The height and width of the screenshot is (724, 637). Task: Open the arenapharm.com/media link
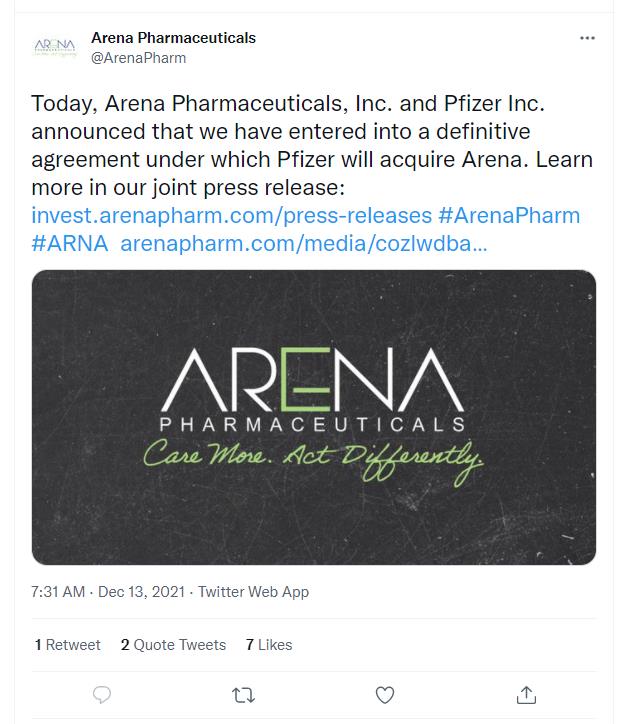pyautogui.click(x=303, y=242)
